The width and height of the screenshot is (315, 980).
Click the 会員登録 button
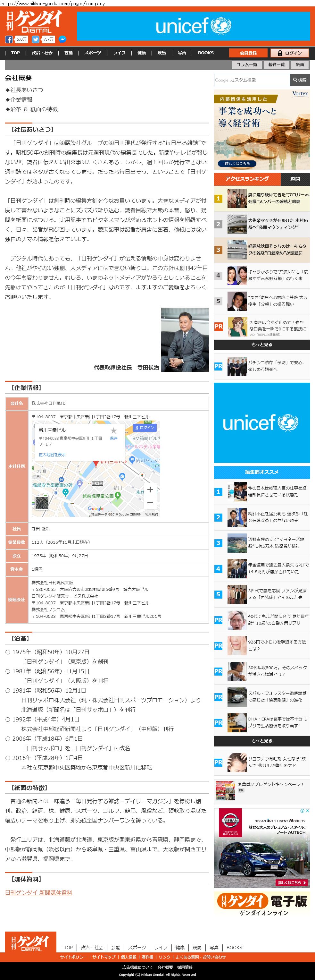pyautogui.click(x=248, y=53)
